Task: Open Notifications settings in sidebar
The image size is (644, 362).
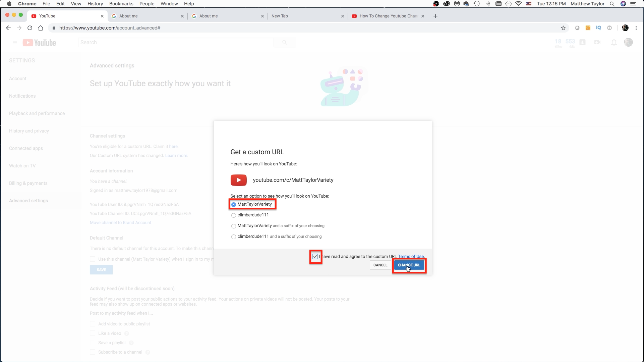Action: pos(22,96)
